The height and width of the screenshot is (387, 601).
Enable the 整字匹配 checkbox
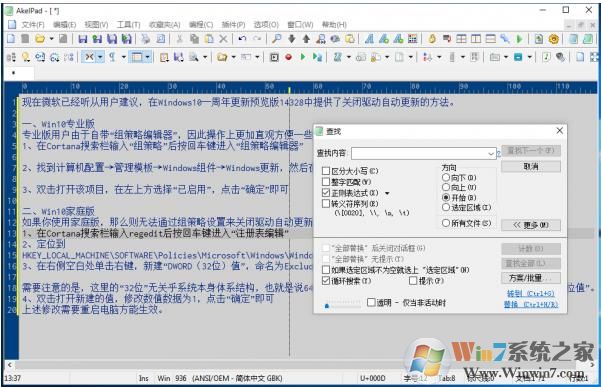tap(326, 182)
